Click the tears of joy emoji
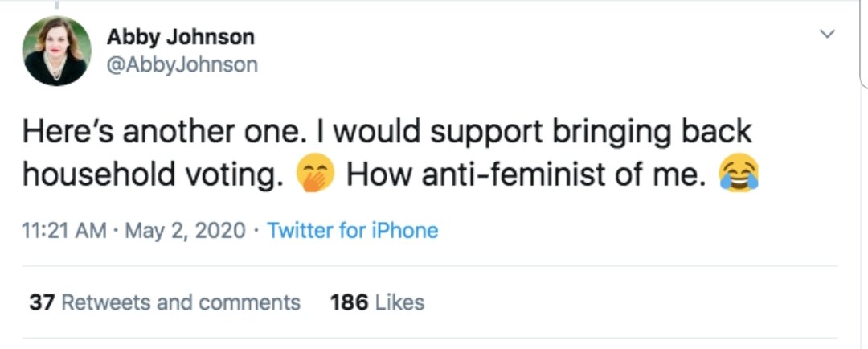The image size is (868, 349). pos(739,173)
